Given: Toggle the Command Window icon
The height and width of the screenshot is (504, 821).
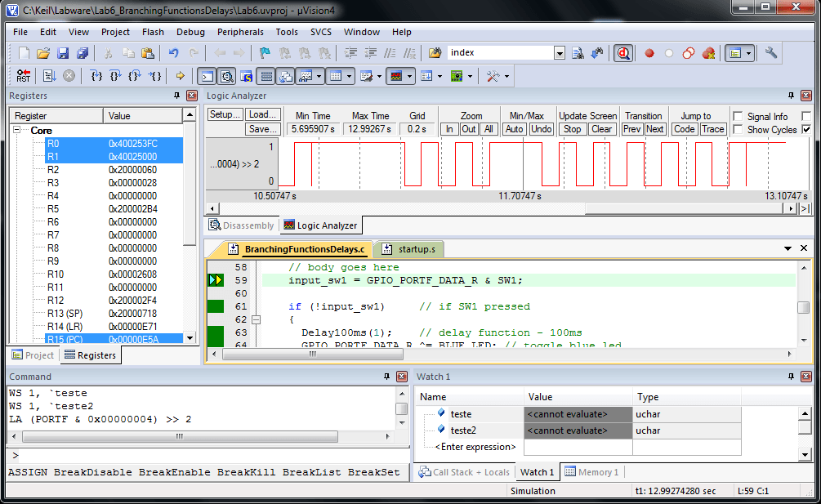Looking at the screenshot, I should [x=207, y=77].
